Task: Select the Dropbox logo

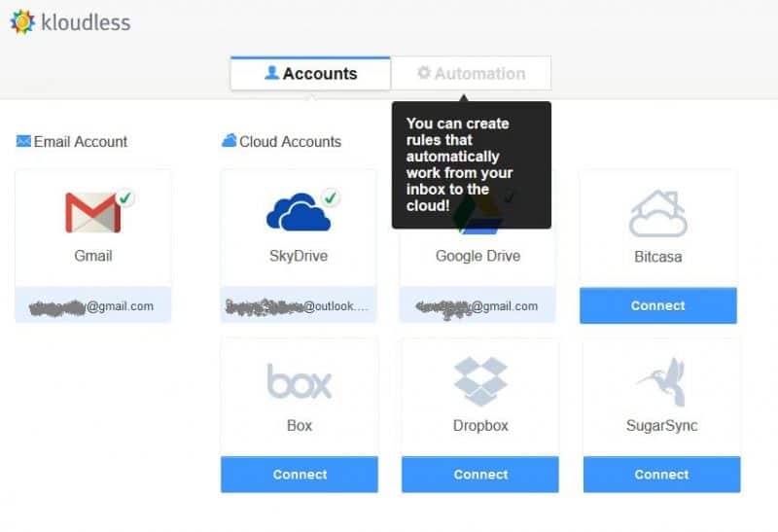Action: 480,381
